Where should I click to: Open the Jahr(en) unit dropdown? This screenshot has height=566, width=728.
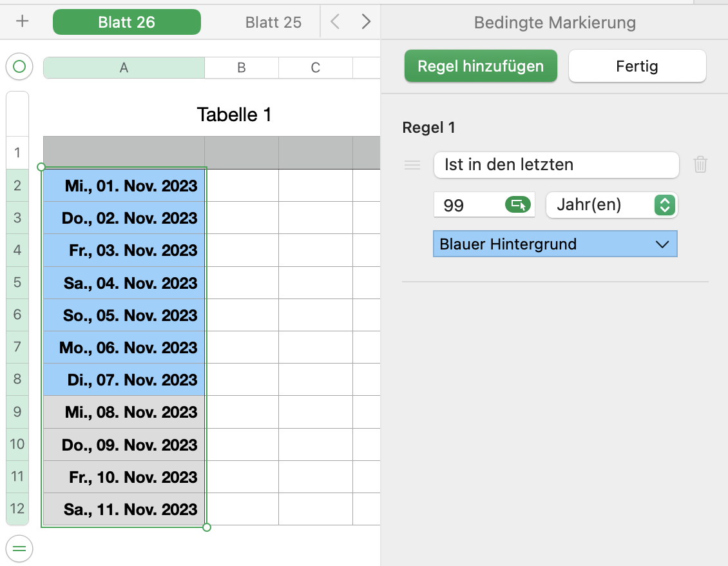click(611, 205)
